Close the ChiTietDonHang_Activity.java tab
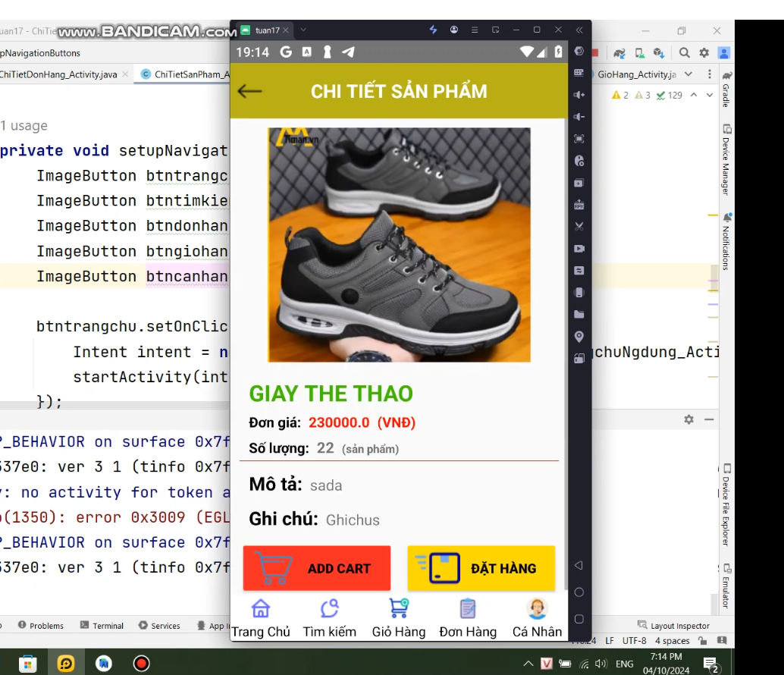Image resolution: width=784 pixels, height=675 pixels. [x=125, y=74]
